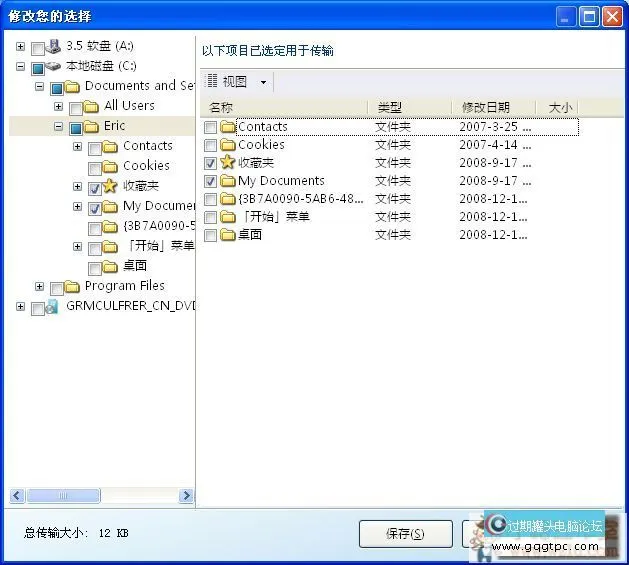Click the Cookies folder icon in file list
Image resolution: width=629 pixels, height=565 pixels.
point(228,144)
